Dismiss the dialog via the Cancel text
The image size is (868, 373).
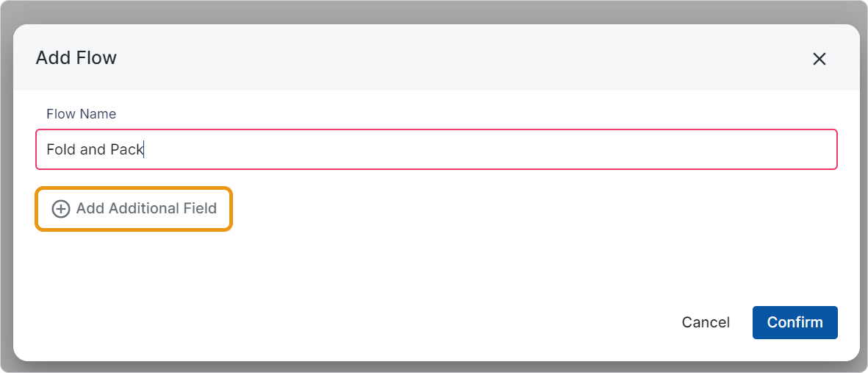tap(706, 322)
